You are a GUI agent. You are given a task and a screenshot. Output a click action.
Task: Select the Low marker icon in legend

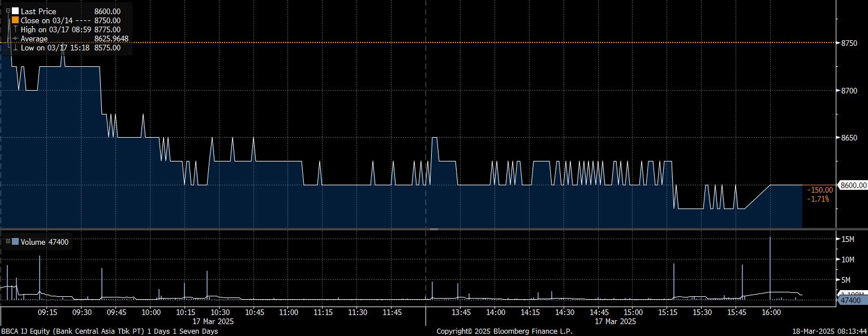15,48
